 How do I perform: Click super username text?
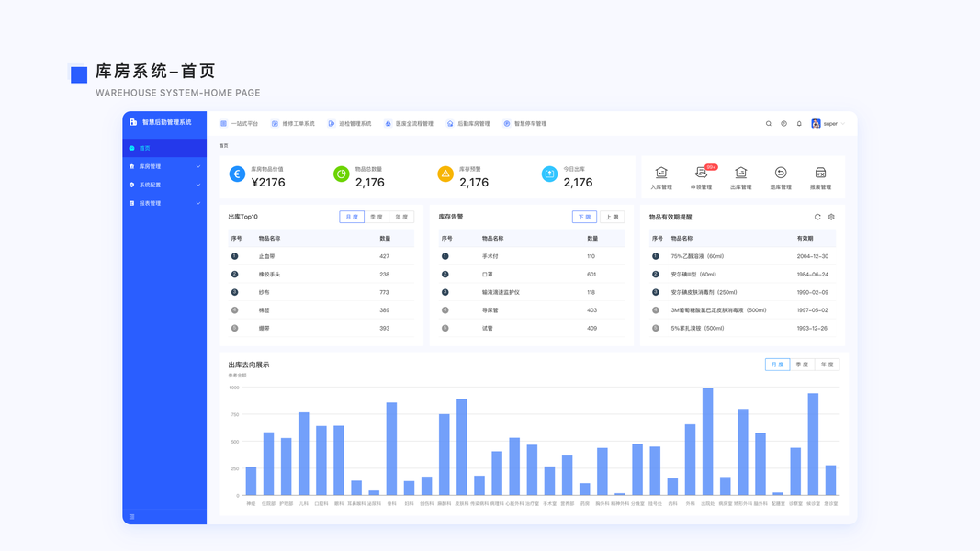coord(830,124)
